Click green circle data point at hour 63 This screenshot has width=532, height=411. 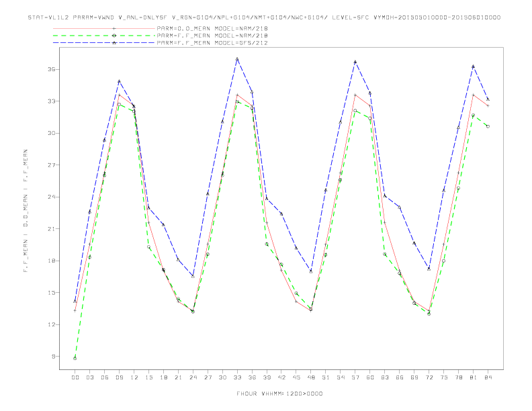pos(385,254)
